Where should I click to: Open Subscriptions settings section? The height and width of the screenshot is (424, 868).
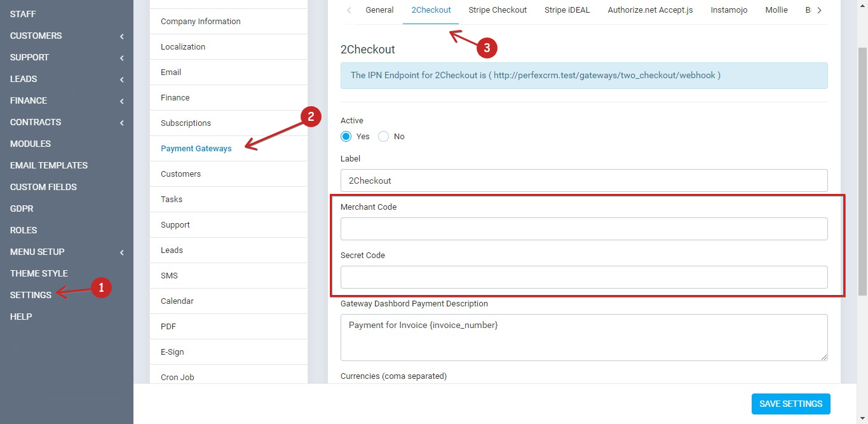point(229,123)
